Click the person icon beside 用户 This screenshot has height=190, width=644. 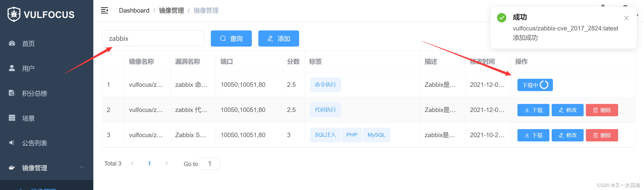click(x=12, y=68)
